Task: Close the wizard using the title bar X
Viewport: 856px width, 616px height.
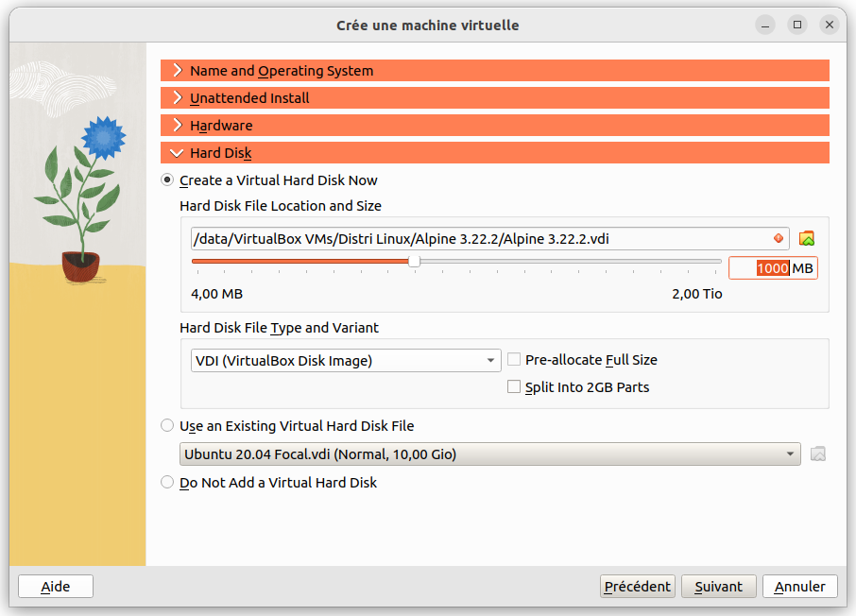Action: point(830,25)
